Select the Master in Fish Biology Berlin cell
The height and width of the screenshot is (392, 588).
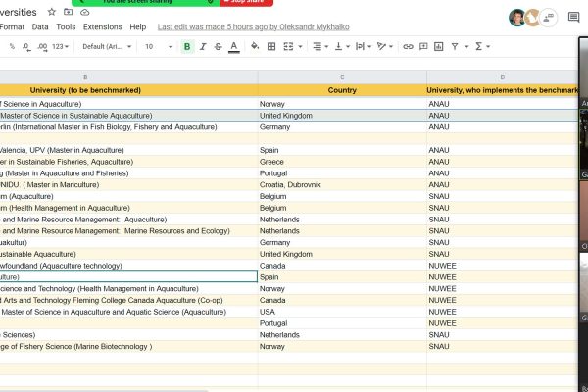click(128, 127)
